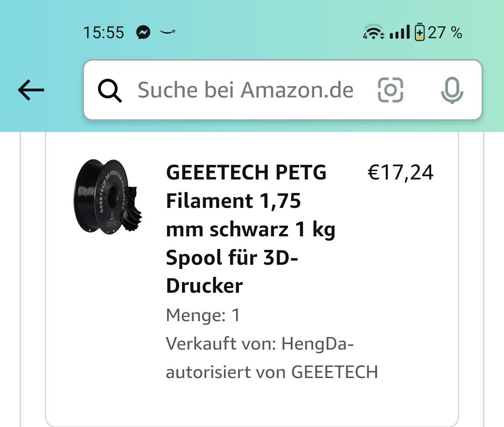
Task: Open the 'GEEETECH PETG Filament' product title
Action: coord(246,173)
